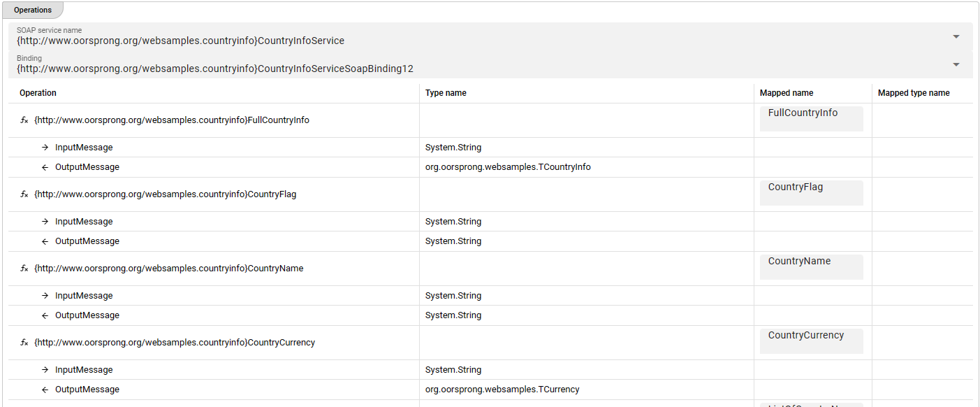Click the OutputMessage arrow icon under CountryCurrency
980x407 pixels.
(x=45, y=390)
